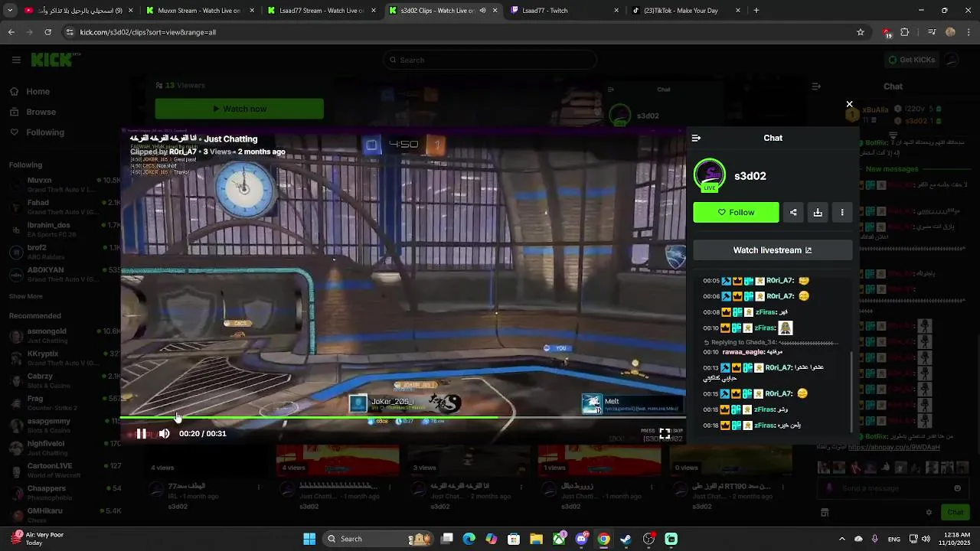Image resolution: width=980 pixels, height=551 pixels.
Task: Open Steam from the taskbar
Action: (626, 539)
